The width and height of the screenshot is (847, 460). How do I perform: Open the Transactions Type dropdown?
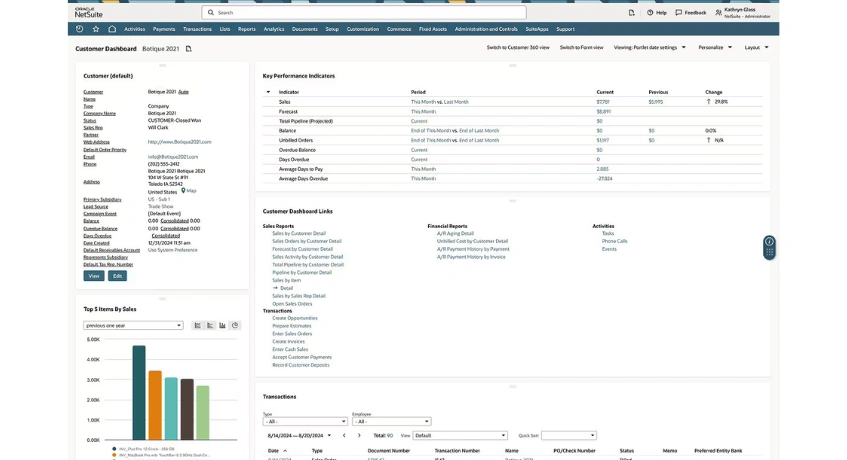click(x=305, y=421)
